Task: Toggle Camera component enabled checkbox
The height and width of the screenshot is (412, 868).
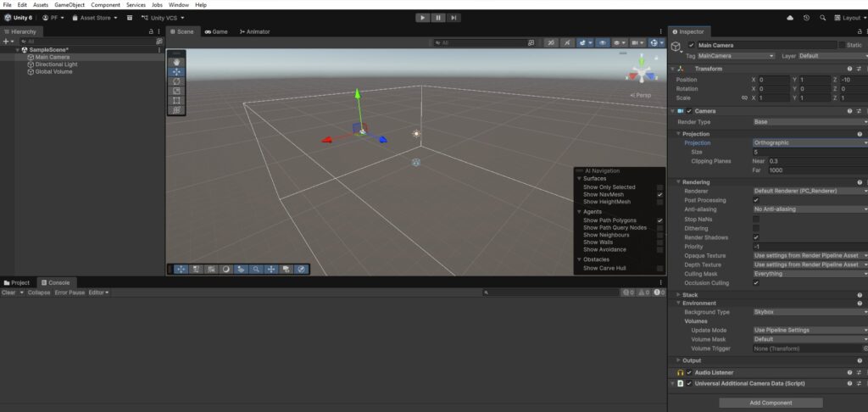Action: pos(689,111)
